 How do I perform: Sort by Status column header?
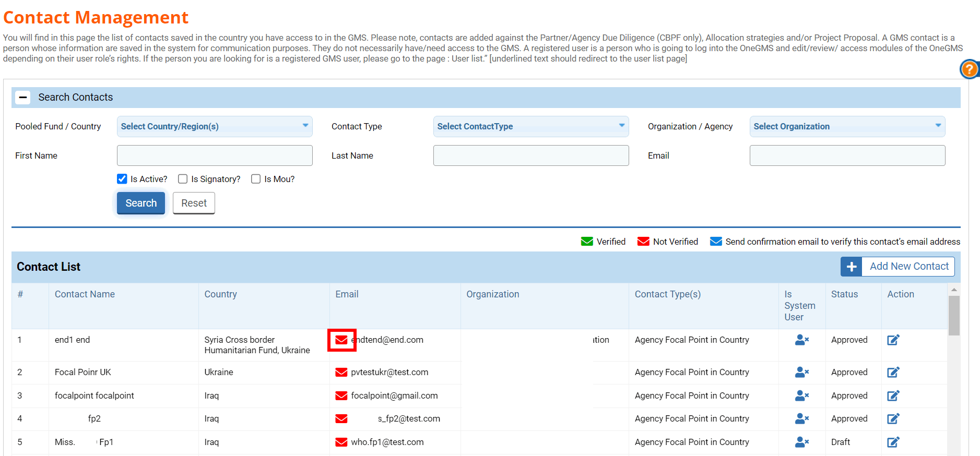point(844,294)
